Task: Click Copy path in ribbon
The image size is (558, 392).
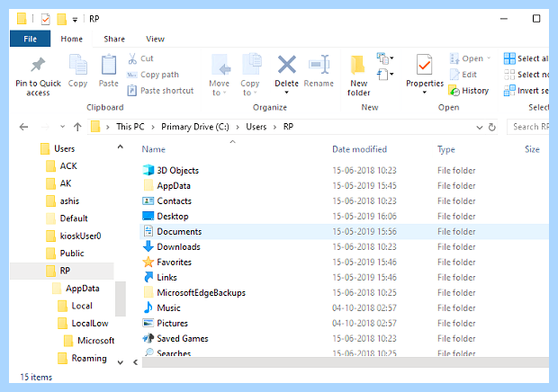Action: coord(153,75)
